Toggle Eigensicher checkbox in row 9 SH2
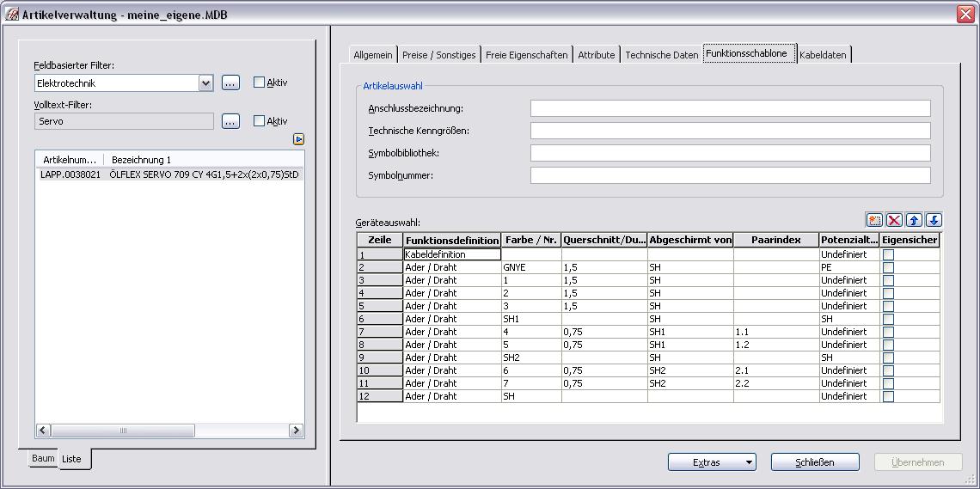This screenshot has height=489, width=980. pos(888,358)
